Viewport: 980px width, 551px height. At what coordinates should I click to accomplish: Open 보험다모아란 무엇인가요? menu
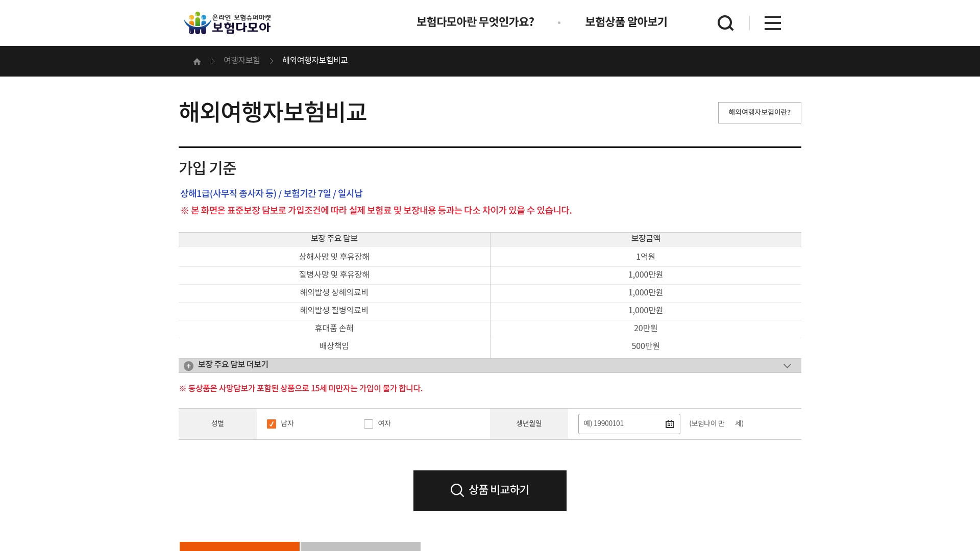coord(475,22)
